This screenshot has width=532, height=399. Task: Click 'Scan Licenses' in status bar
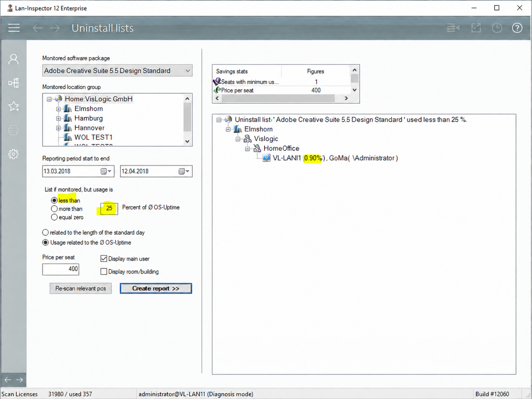(x=19, y=394)
